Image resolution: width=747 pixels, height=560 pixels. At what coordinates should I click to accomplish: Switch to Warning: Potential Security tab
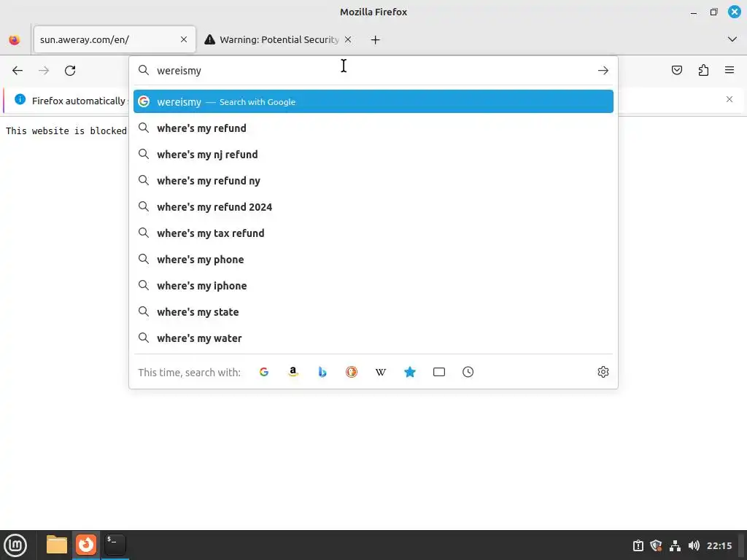click(x=279, y=39)
